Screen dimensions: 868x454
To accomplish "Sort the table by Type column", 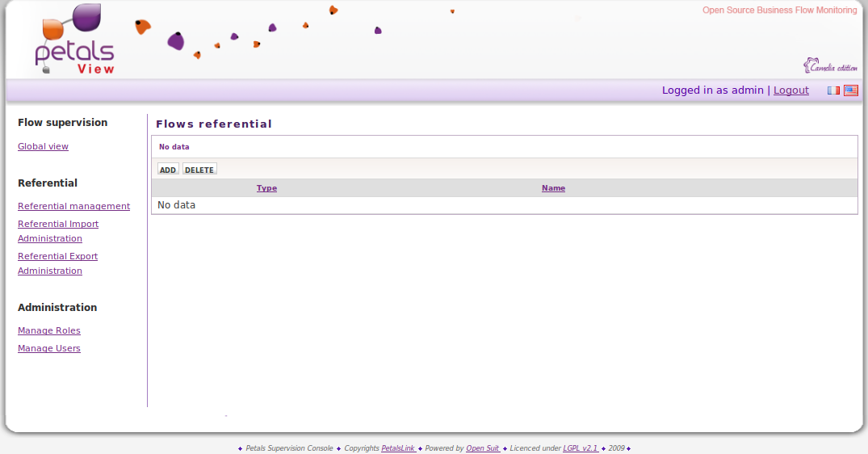I will pos(266,188).
